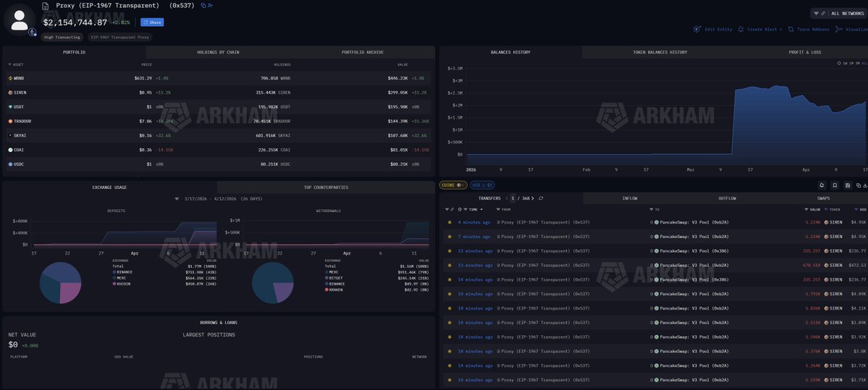Click the COAI token icon

[x=10, y=150]
